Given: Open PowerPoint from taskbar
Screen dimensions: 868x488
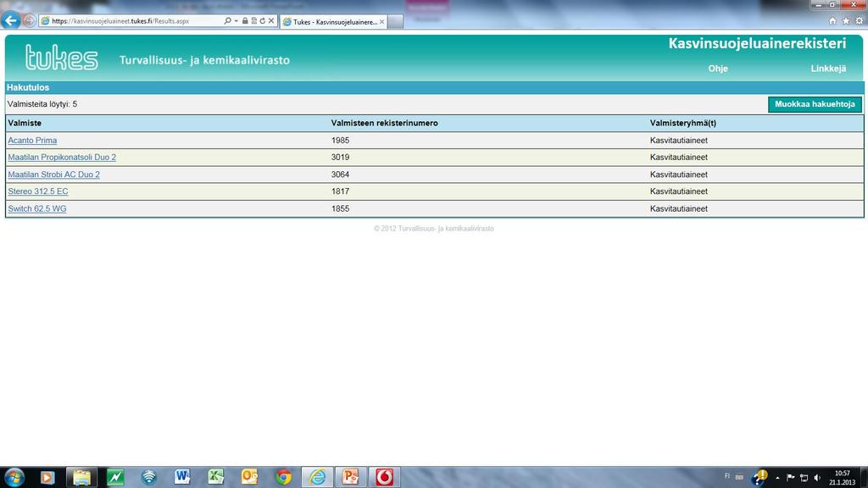Looking at the screenshot, I should click(350, 477).
